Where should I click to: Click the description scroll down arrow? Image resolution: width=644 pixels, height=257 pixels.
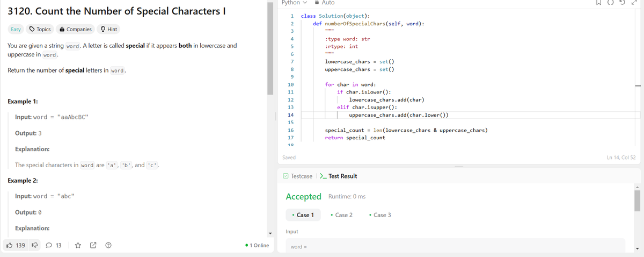270,233
